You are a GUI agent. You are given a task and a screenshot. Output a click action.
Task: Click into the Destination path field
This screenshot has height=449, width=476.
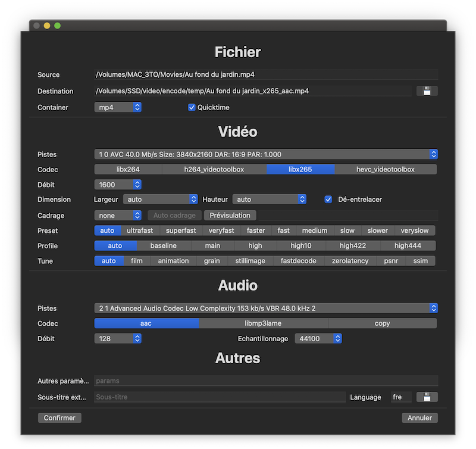(253, 91)
